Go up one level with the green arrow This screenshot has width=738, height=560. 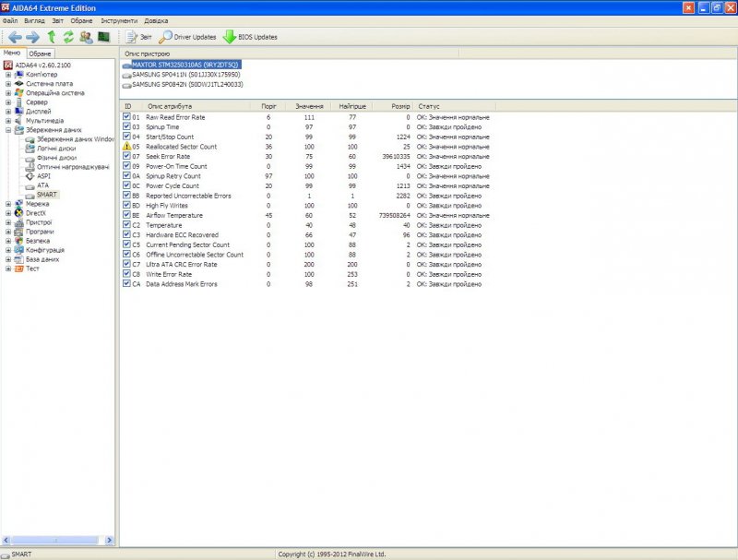pyautogui.click(x=52, y=37)
